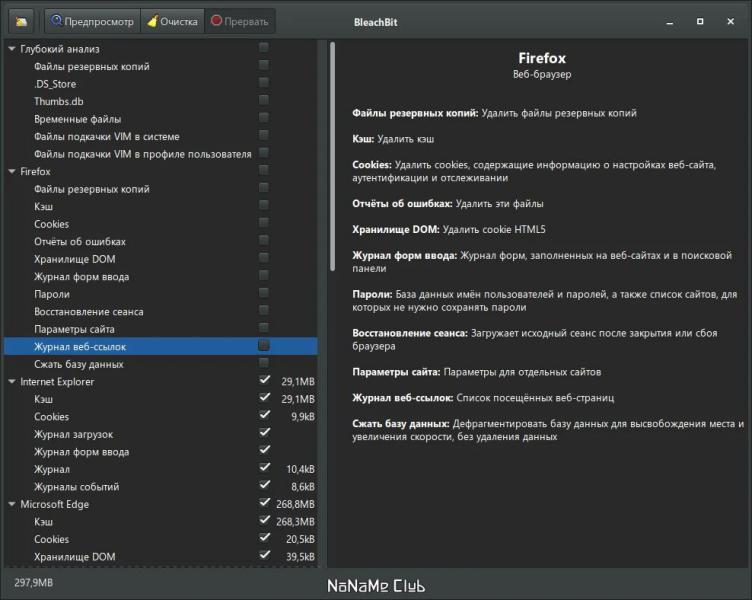Check Firefox Cookies checkbox
The width and height of the screenshot is (752, 600).
[264, 222]
